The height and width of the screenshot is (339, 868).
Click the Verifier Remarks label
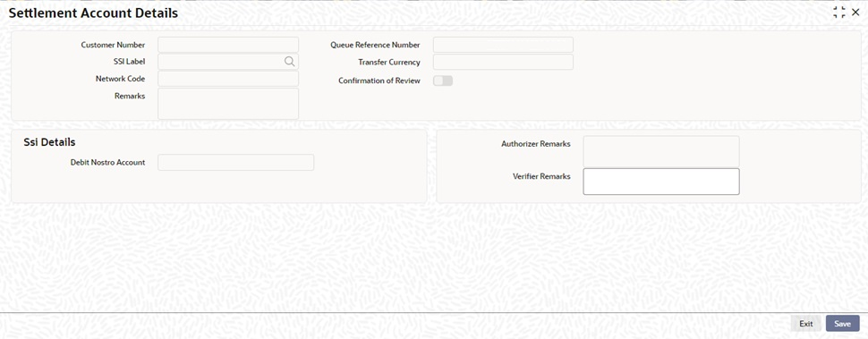coord(541,176)
